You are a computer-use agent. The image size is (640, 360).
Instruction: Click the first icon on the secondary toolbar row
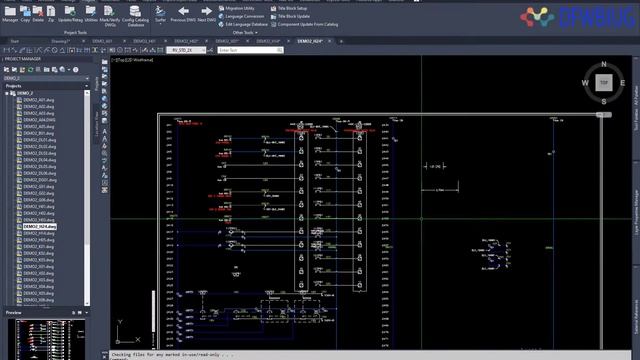(6, 50)
